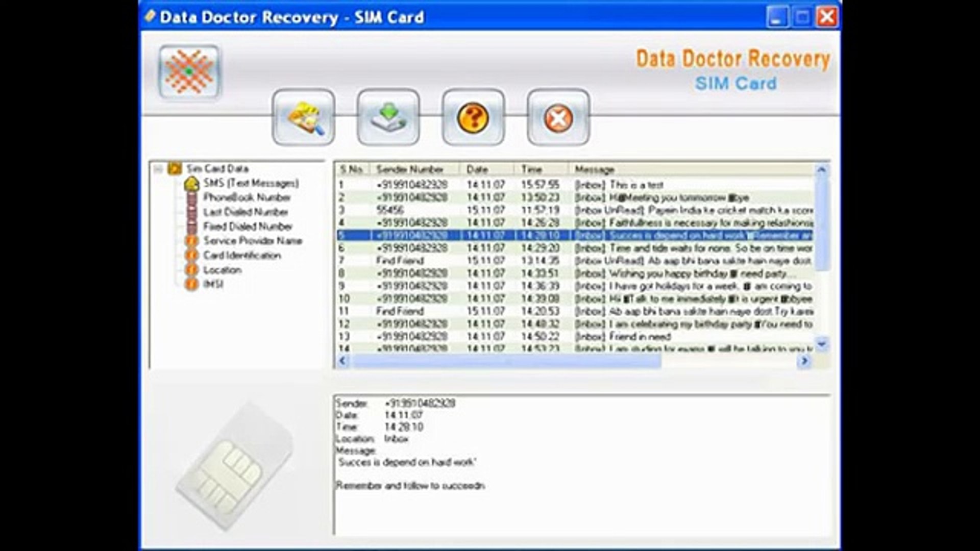Viewport: 980px width, 551px height.
Task: Click the IMSI tree entry
Action: coord(213,284)
